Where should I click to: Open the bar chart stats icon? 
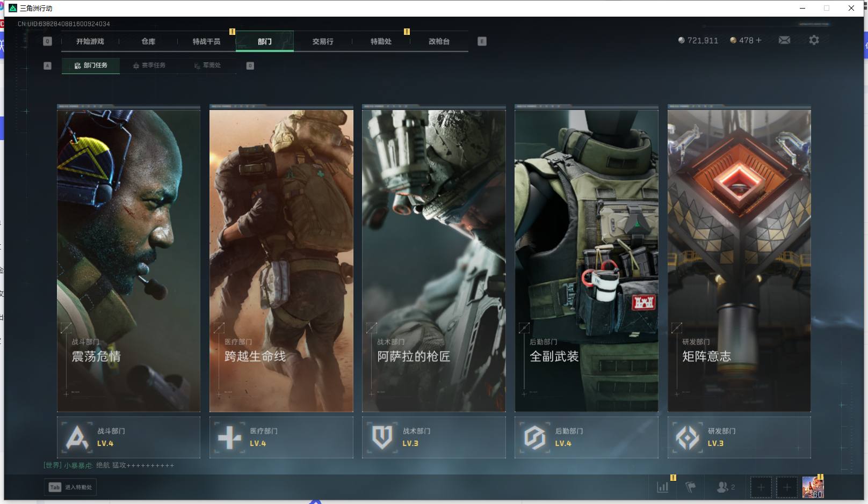663,487
